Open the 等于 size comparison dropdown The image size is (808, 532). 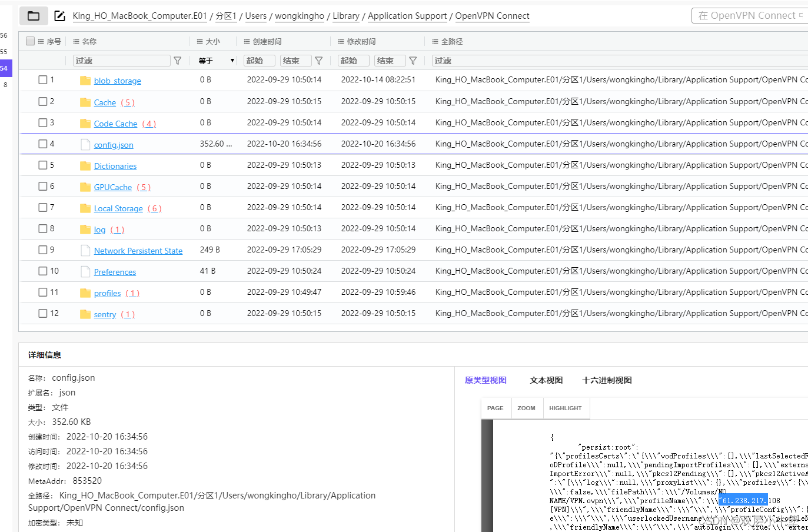pyautogui.click(x=216, y=61)
